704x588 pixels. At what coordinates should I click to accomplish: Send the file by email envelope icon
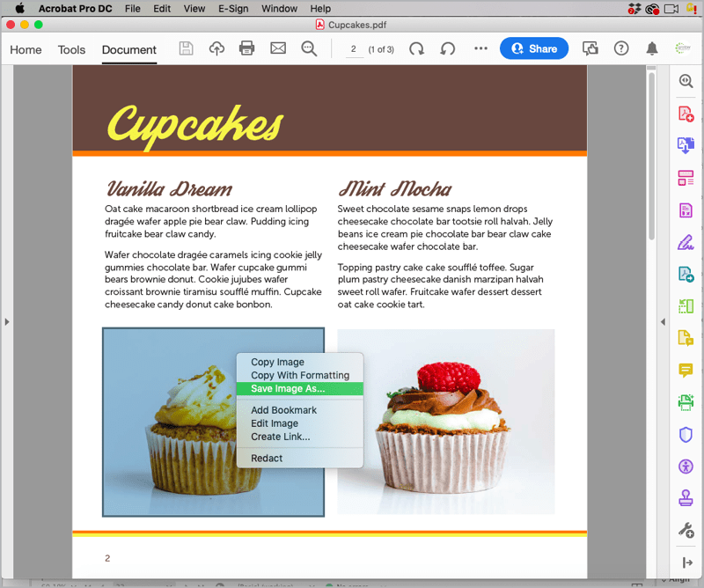coord(278,48)
